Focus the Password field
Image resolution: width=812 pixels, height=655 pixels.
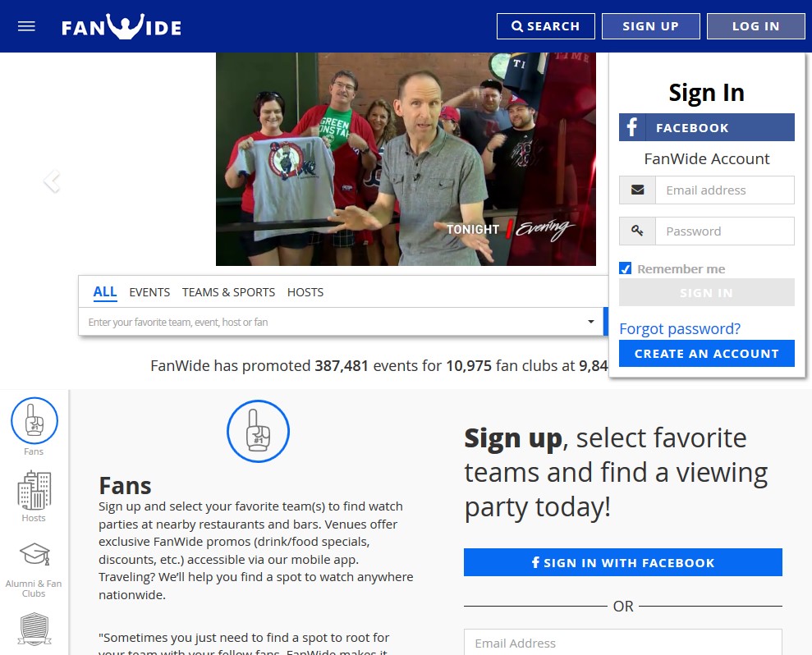[x=724, y=231]
